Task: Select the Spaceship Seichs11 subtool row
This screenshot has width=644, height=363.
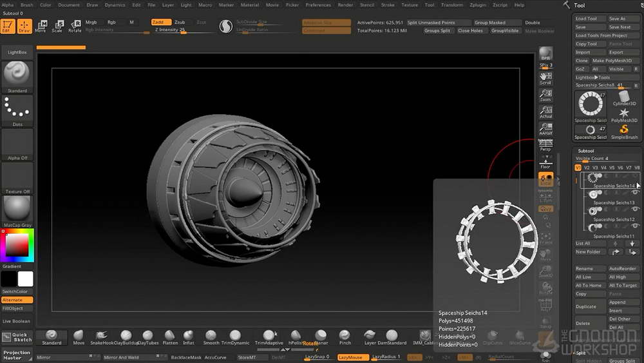Action: (x=611, y=231)
